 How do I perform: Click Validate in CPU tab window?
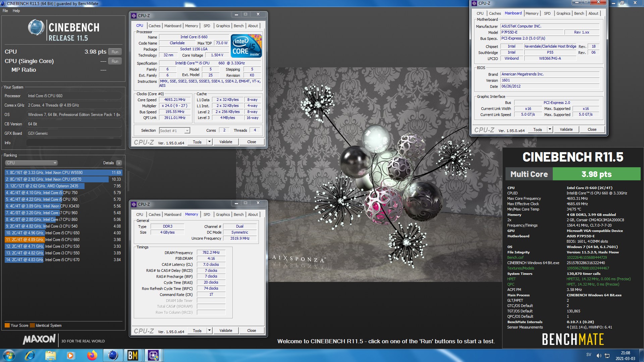pos(226,142)
